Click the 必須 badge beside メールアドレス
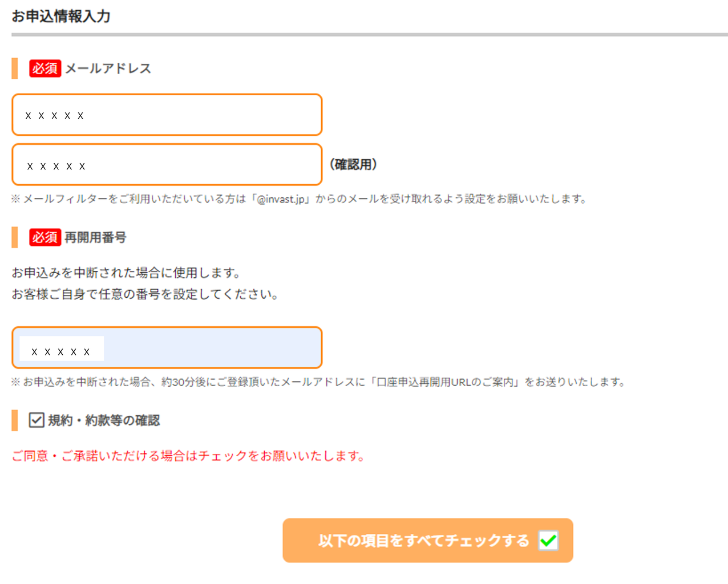This screenshot has height=584, width=728. 45,68
